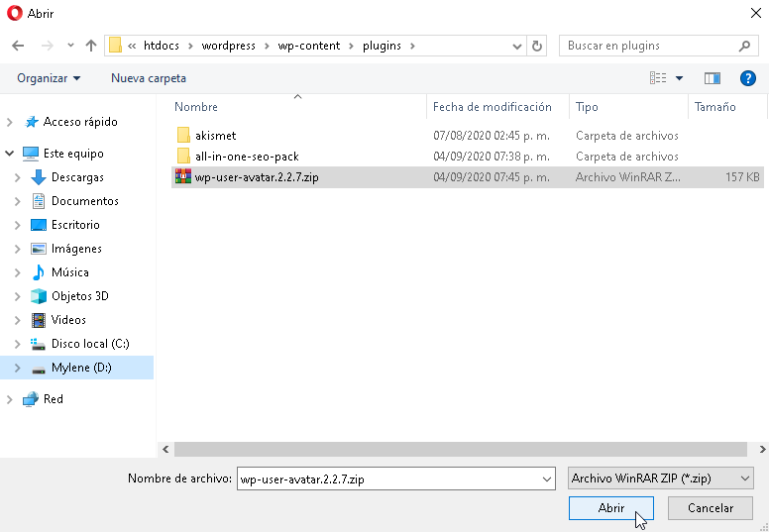Click horizontal scrollbar left arrow
Image resolution: width=769 pixels, height=532 pixels.
165,449
